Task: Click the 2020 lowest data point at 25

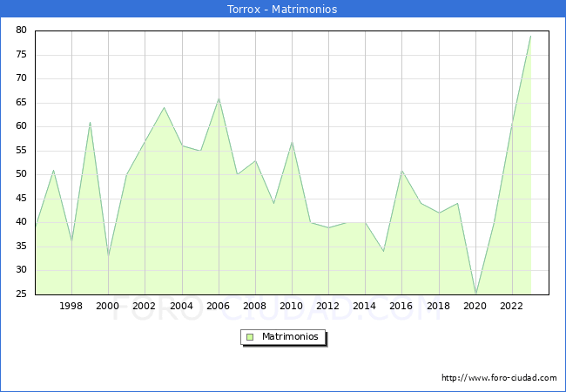Action: 475,294
